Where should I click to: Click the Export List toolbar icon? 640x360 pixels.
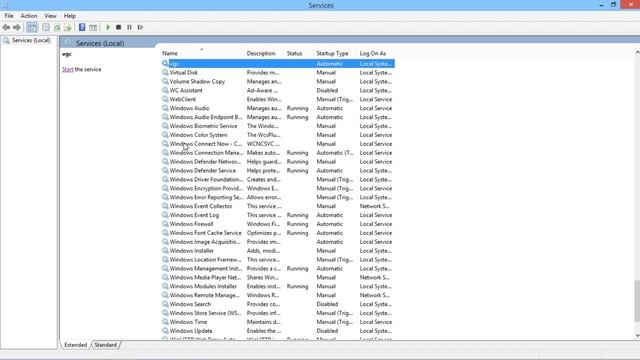pyautogui.click(x=68, y=27)
